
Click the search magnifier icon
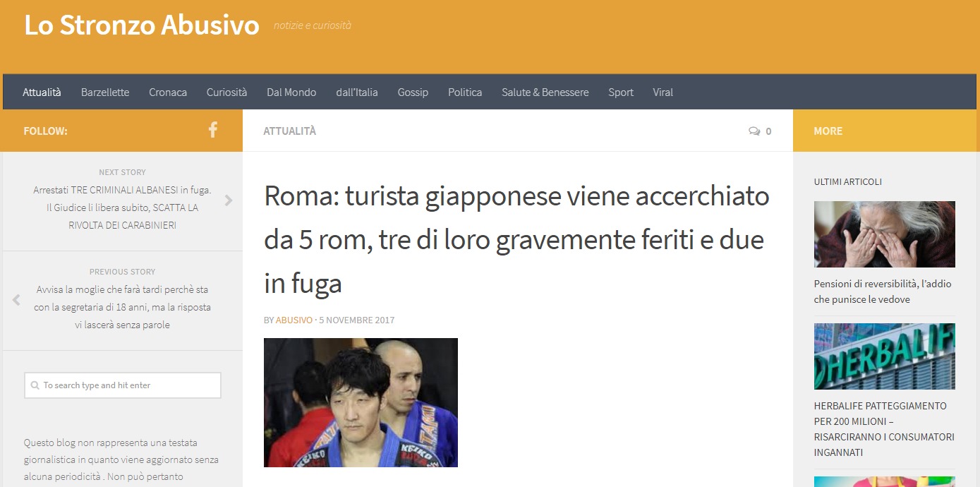(x=35, y=385)
